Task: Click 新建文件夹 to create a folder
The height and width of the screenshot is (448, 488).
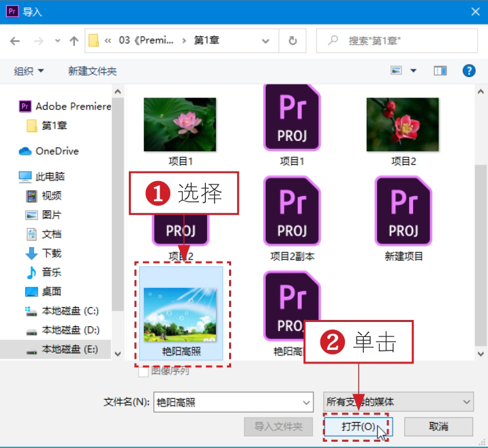Action: click(x=93, y=71)
